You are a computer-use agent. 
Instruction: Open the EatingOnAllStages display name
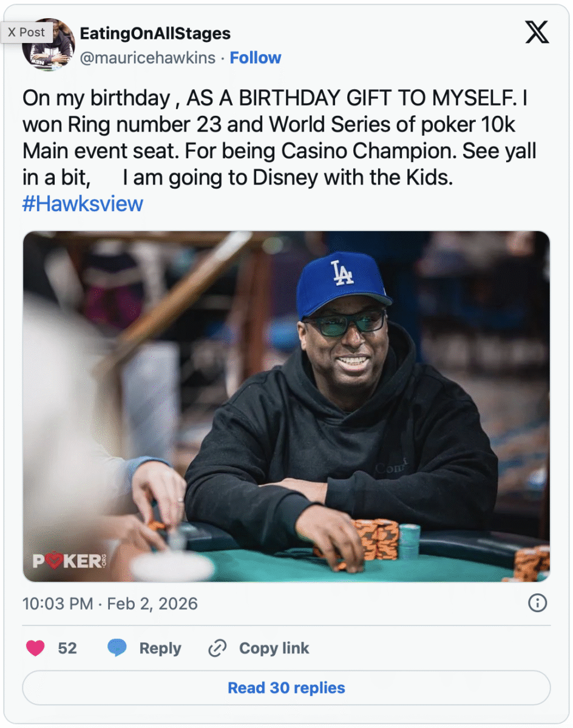(155, 33)
